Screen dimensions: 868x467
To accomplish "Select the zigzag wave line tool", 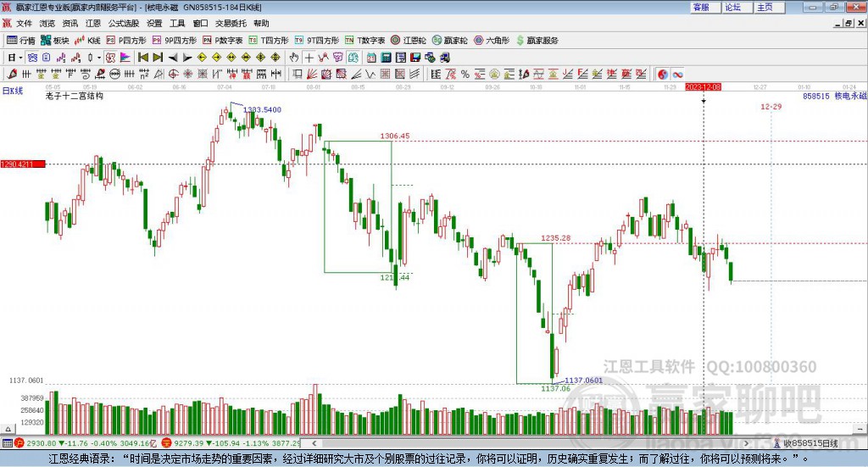I will tap(370, 74).
